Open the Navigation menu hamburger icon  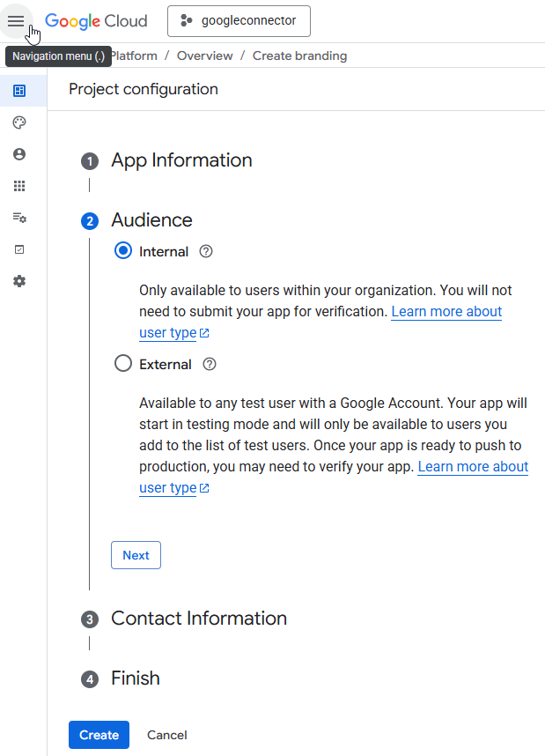pos(16,21)
